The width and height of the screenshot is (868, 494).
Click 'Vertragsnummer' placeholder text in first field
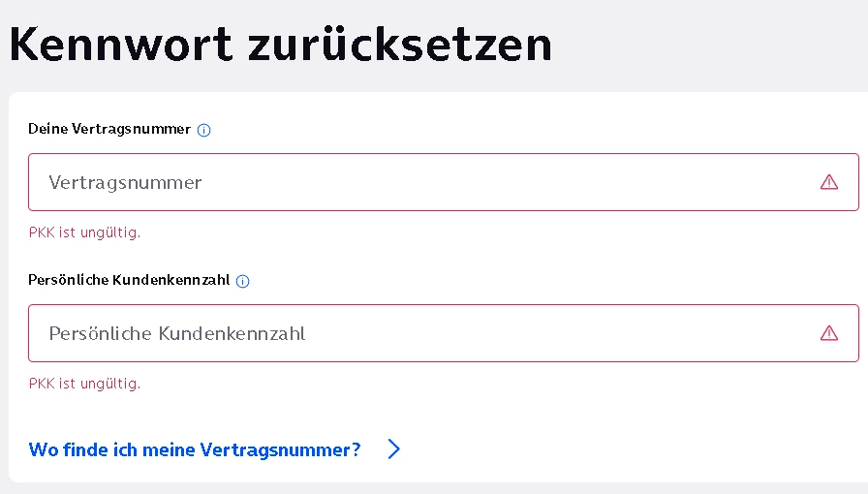coord(125,183)
